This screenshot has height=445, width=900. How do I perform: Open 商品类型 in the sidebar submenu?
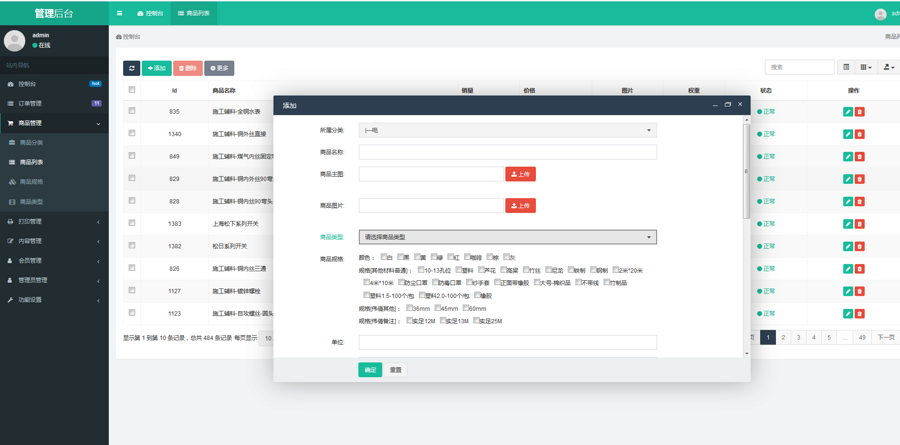click(x=31, y=202)
